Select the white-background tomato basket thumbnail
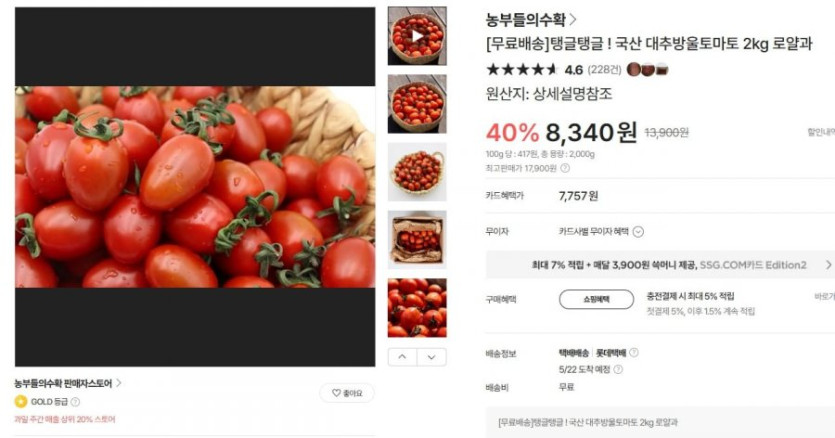Image resolution: width=835 pixels, height=438 pixels. [417, 172]
